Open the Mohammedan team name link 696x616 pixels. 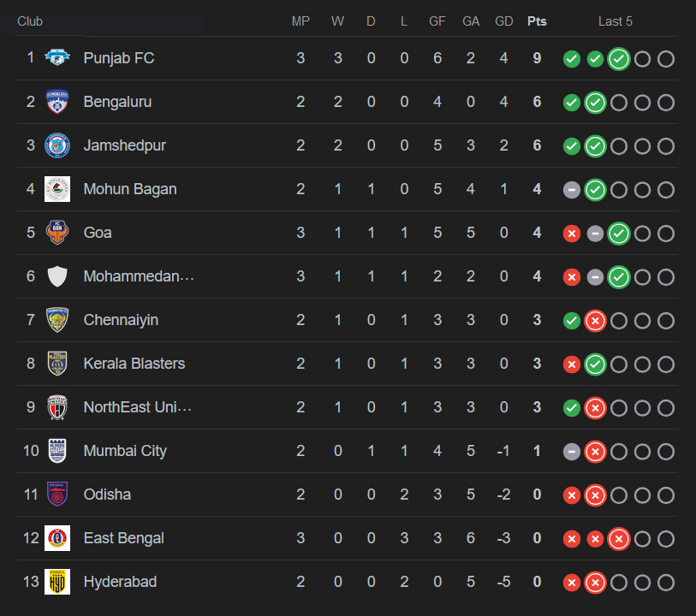(x=139, y=276)
